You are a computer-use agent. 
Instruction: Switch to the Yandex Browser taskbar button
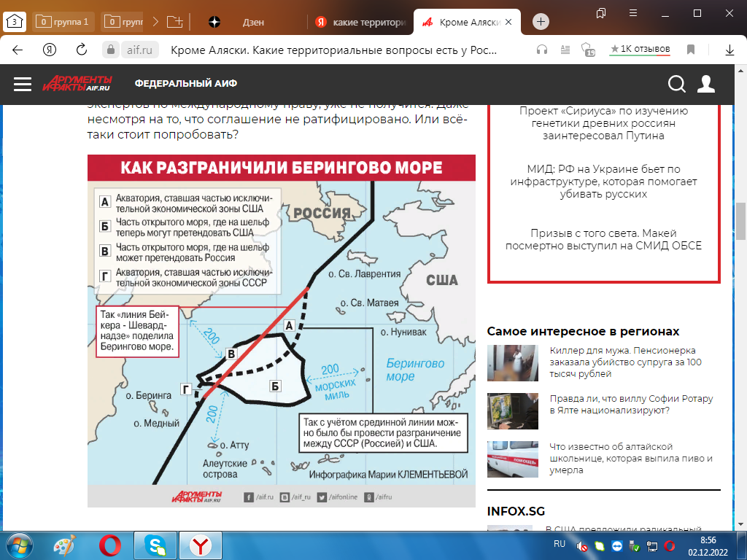(x=201, y=545)
